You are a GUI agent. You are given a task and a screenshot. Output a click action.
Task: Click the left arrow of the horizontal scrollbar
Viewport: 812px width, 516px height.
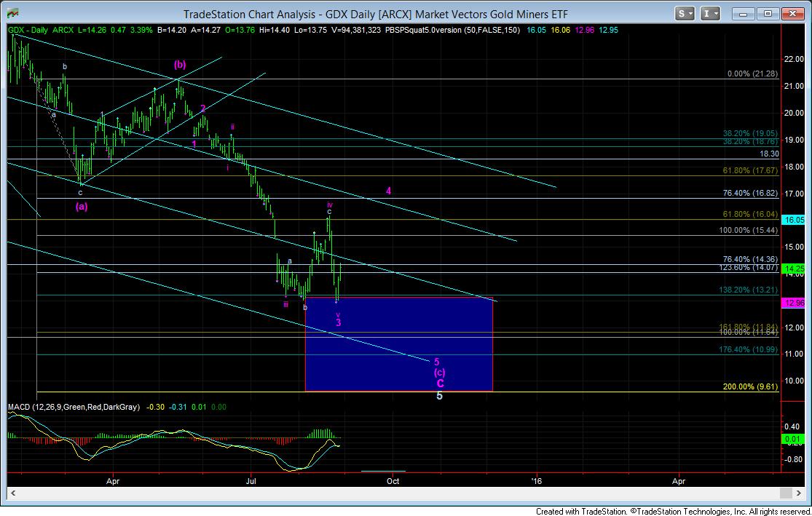click(x=13, y=493)
